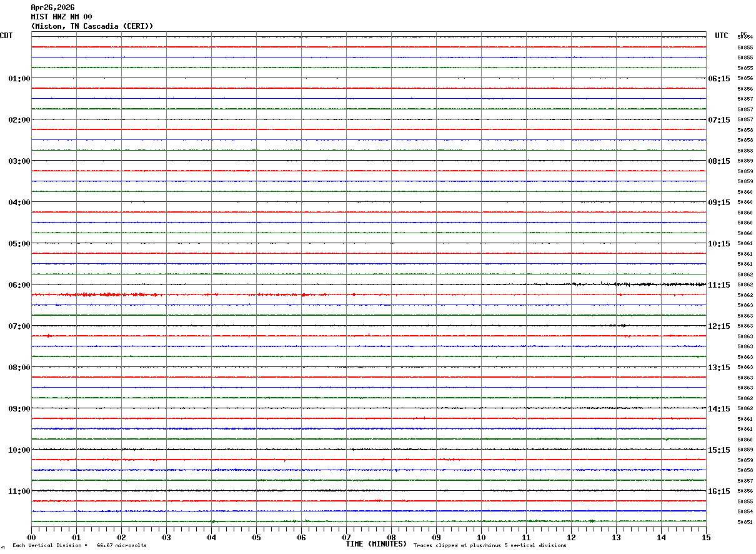Select minute 11 tick label on time axis
The height and width of the screenshot is (554, 756).
point(526,537)
